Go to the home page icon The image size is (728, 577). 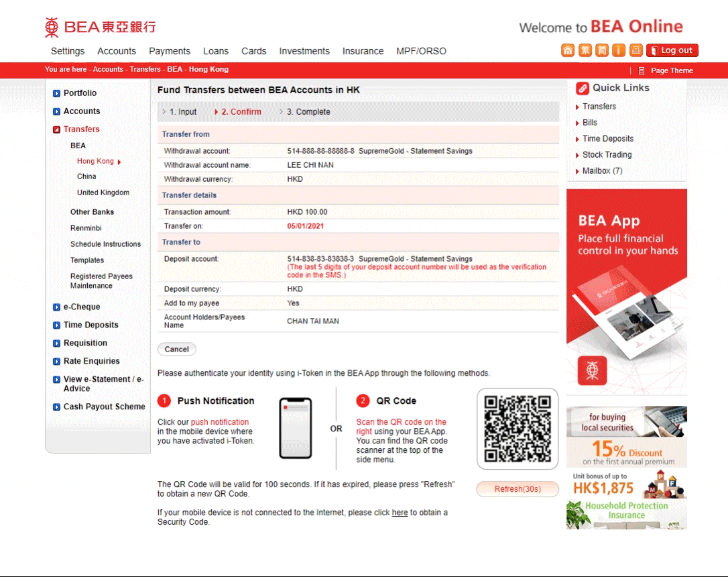[x=567, y=50]
